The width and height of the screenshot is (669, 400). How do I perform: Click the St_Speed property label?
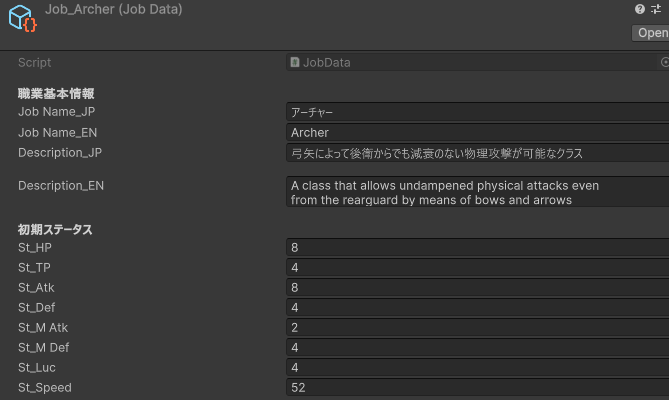45,387
